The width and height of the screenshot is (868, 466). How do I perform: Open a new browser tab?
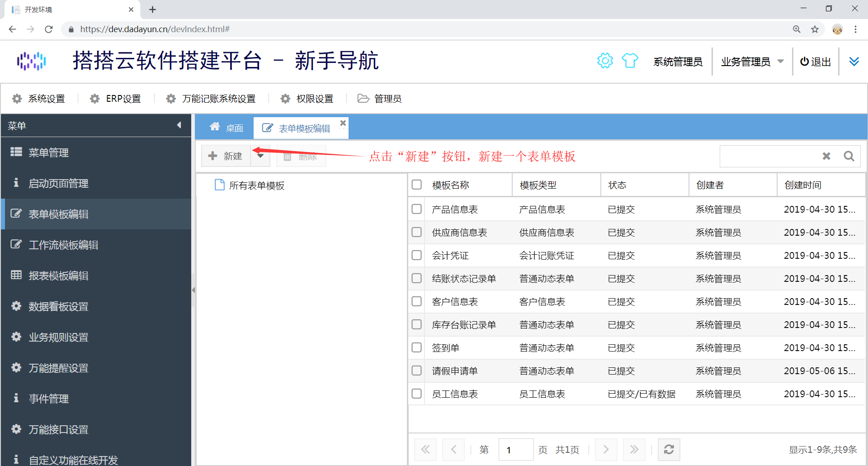click(x=153, y=10)
